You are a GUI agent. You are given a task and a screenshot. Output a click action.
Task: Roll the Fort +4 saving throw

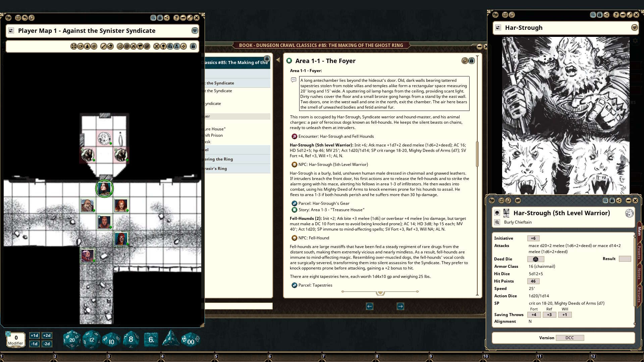click(534, 315)
